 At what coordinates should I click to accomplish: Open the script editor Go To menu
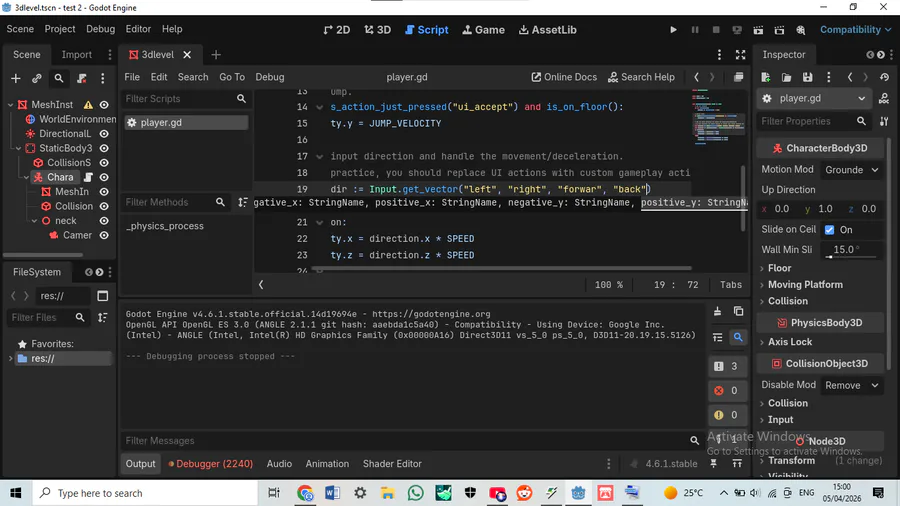point(232,77)
